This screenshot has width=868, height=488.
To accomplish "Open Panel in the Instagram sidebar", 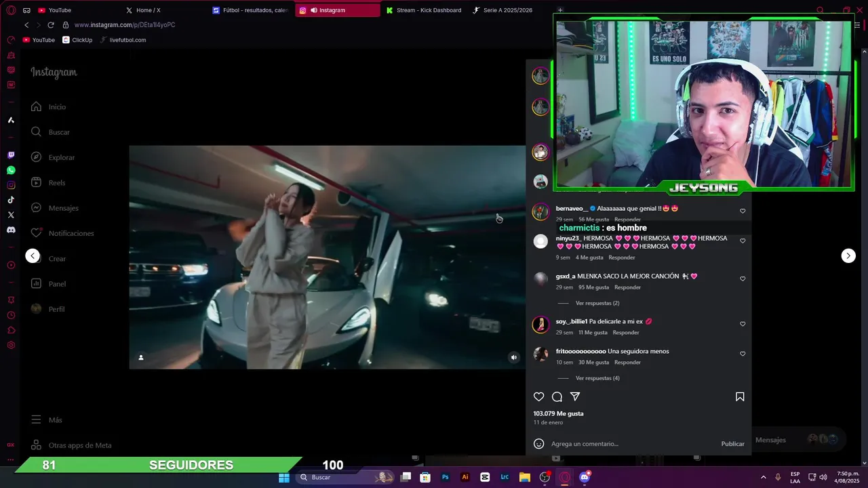I will [x=48, y=284].
